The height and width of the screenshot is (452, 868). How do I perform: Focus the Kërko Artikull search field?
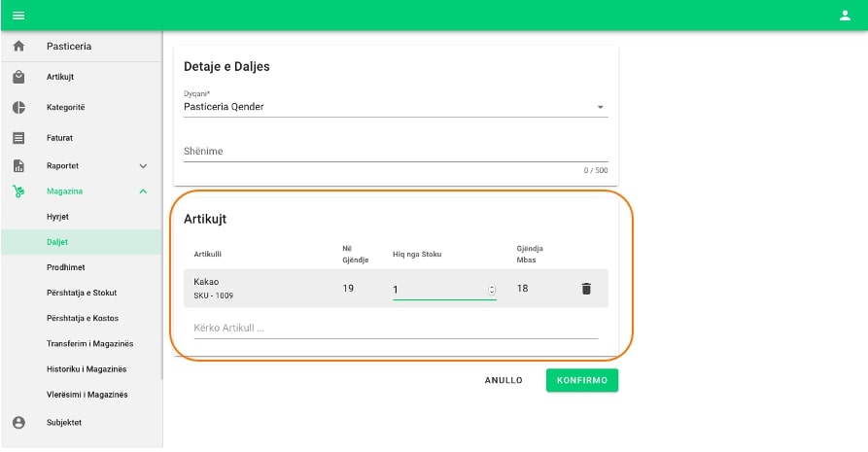tap(396, 328)
